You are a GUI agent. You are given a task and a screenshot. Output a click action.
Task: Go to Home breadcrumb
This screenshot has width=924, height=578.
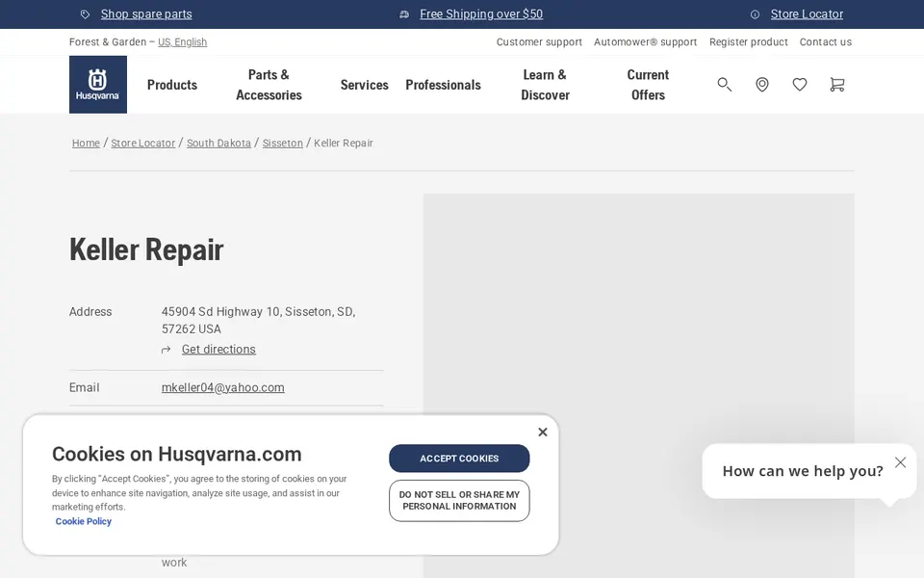pos(86,143)
